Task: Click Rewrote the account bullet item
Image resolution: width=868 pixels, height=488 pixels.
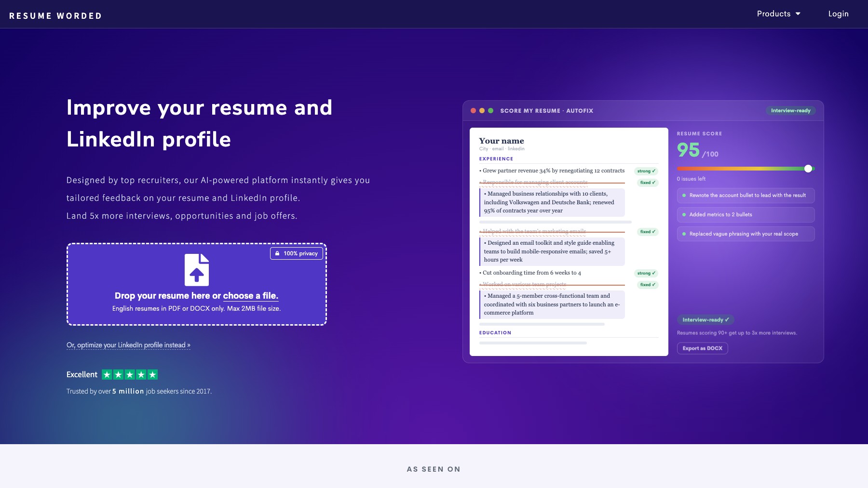Action: coord(746,195)
